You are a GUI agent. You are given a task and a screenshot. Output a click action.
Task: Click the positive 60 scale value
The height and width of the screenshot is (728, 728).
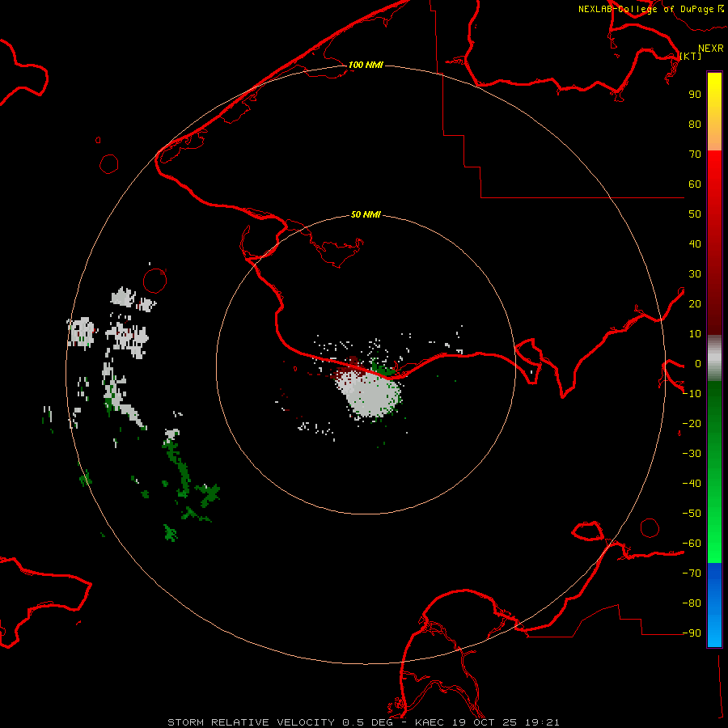click(x=695, y=184)
